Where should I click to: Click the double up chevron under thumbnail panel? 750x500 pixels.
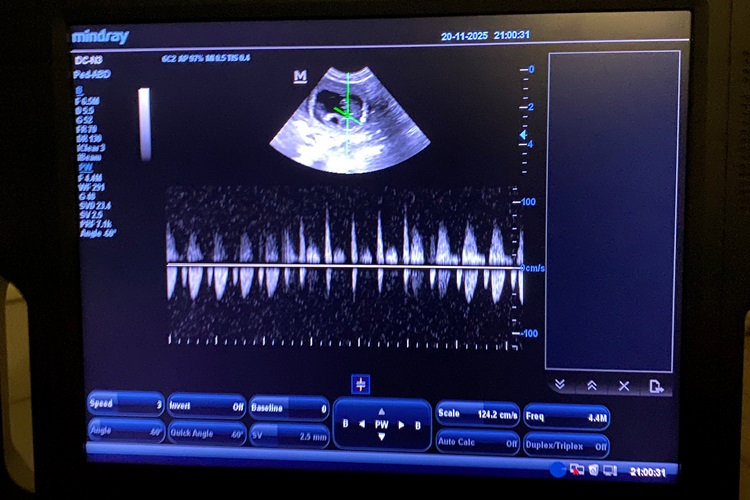pyautogui.click(x=591, y=385)
